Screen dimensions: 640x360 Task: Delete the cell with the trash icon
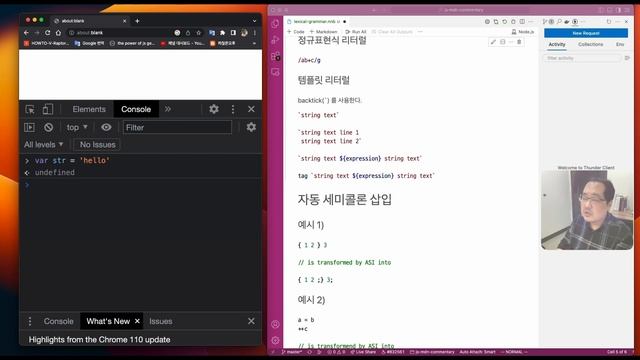(x=519, y=42)
